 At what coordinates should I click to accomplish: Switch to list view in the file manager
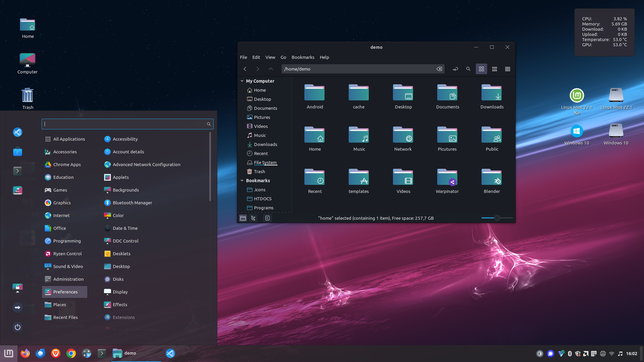point(494,69)
